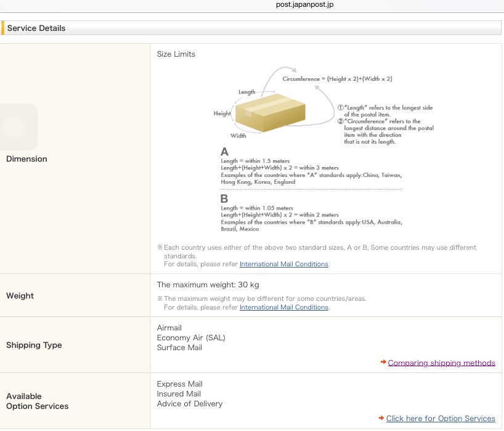
Task: Open International Mail Conditions link under Weight
Action: tap(283, 307)
